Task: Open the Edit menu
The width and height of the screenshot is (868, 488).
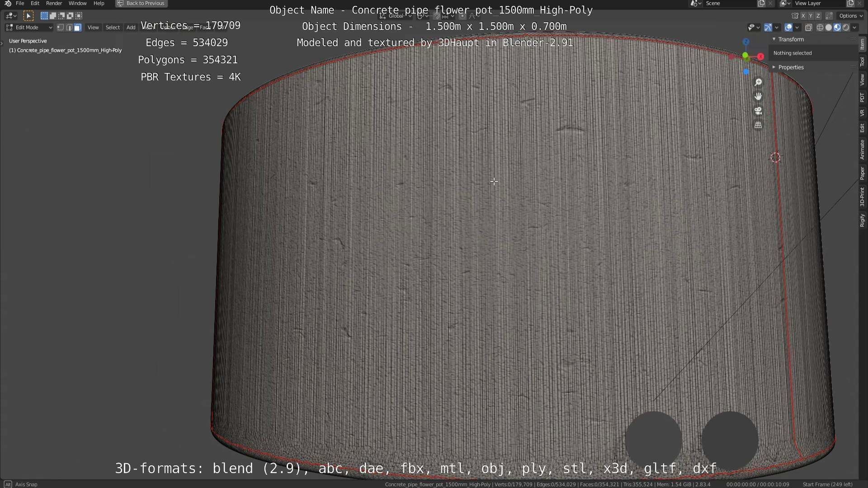Action: pyautogui.click(x=35, y=3)
